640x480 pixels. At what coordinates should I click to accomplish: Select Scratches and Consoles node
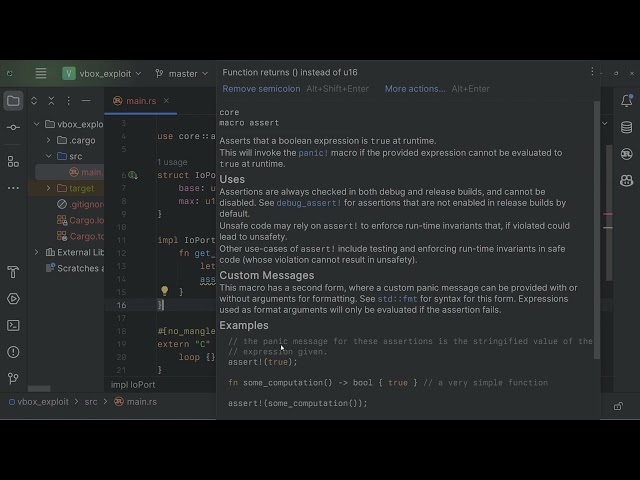coord(75,268)
